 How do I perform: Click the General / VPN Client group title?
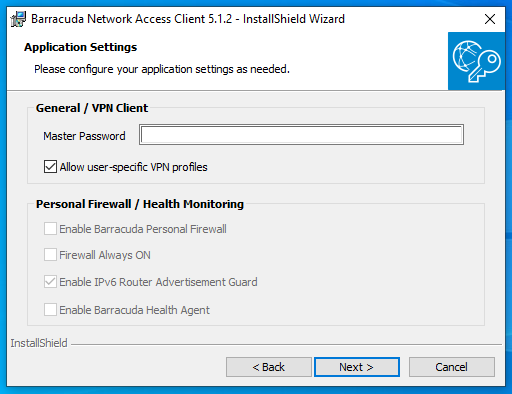[92, 108]
